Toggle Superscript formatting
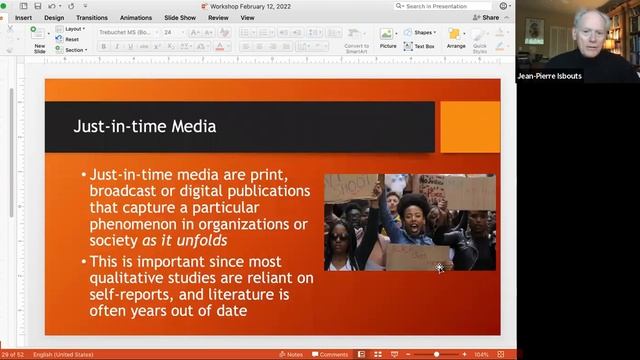Viewport: 640px width, 360px height. coord(157,47)
